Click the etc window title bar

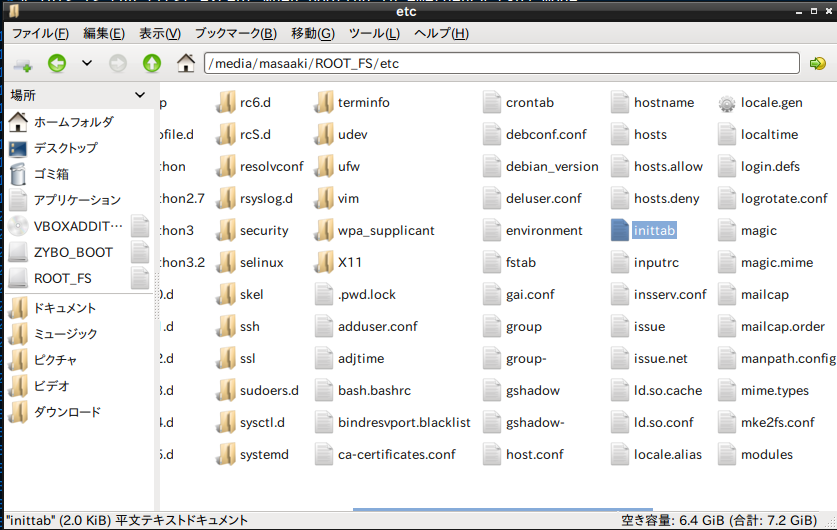406,11
